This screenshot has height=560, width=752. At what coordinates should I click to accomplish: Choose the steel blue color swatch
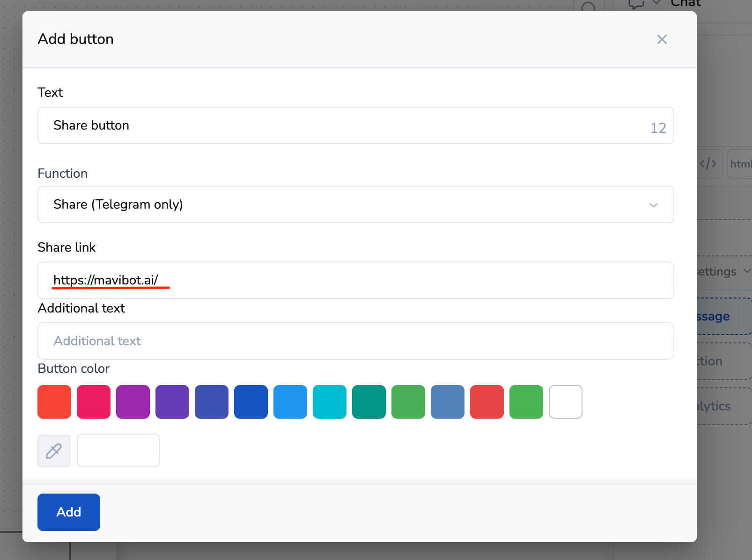[448, 402]
